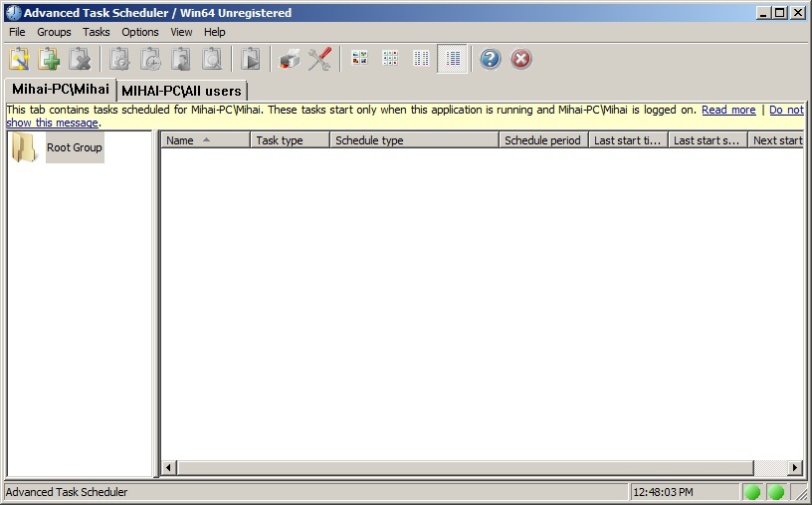Select Root Group in the tree
Viewport: 812px width, 505px height.
[75, 147]
